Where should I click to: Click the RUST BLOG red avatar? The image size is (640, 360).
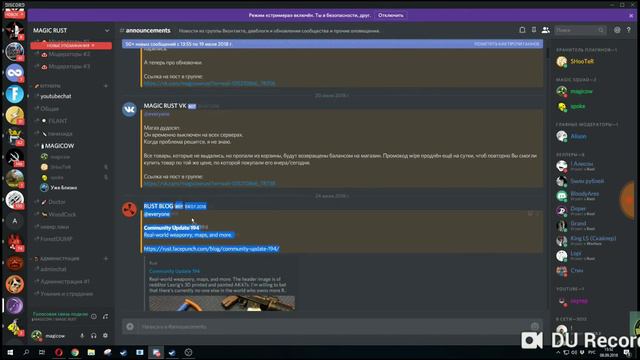click(x=129, y=210)
